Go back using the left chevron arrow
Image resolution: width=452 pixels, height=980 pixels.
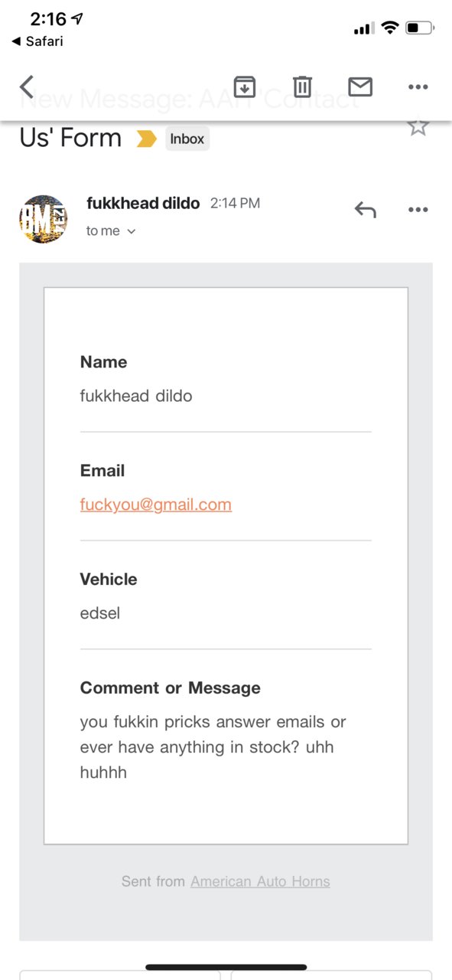point(27,87)
